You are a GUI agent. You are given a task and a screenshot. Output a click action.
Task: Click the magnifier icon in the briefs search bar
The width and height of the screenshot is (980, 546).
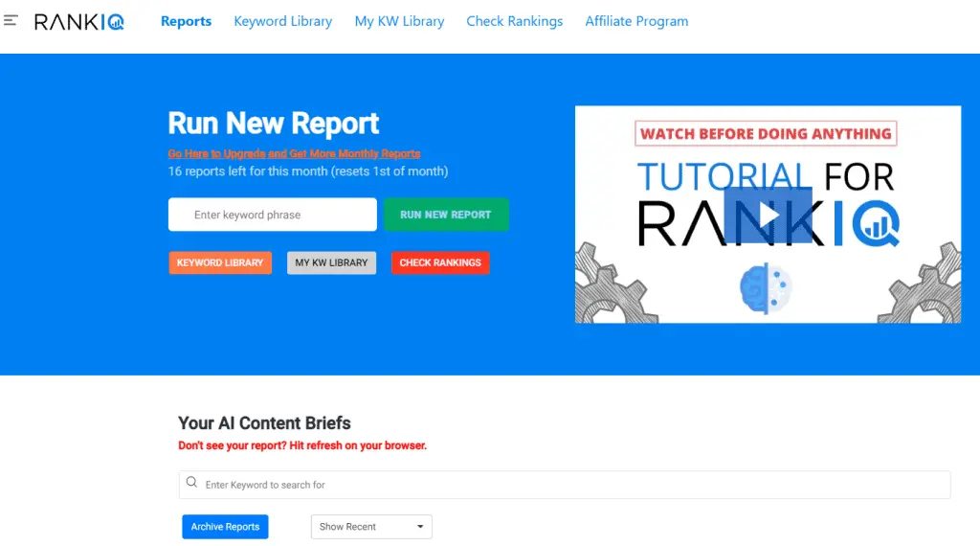[x=192, y=484]
